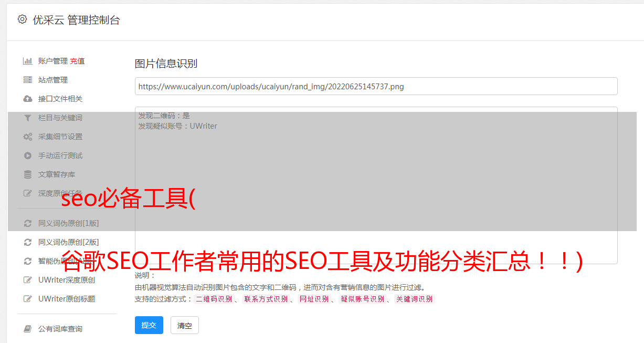Screen dimensions: 644x343
Task: Click the refresh icon next to 智能伪原创
Action: (28, 261)
